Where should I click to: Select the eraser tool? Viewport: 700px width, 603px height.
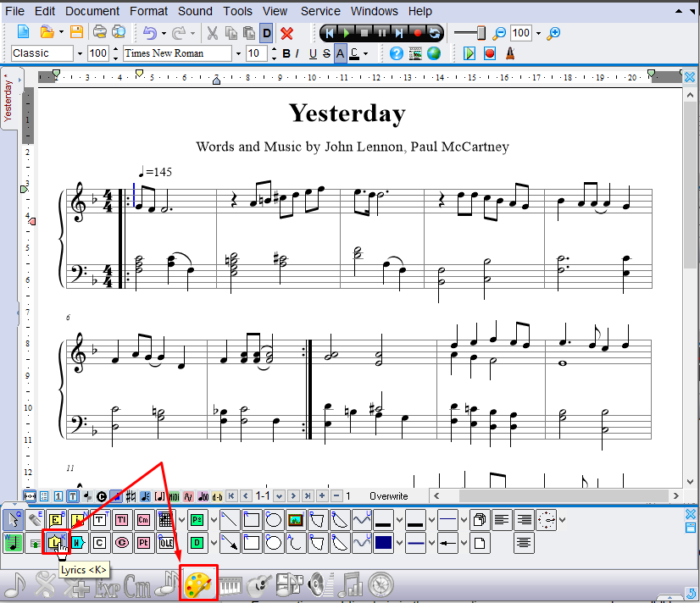(35, 520)
